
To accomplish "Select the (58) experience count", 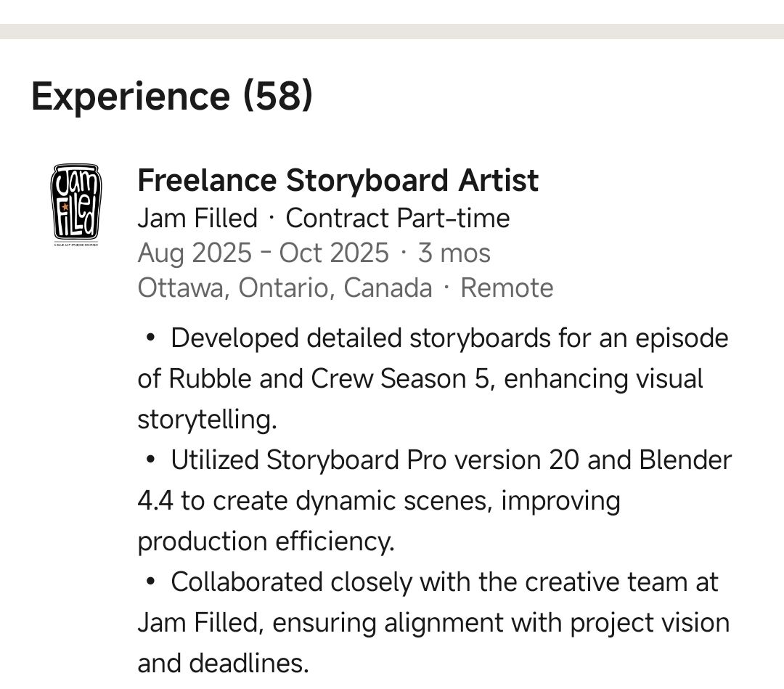I will click(x=278, y=96).
